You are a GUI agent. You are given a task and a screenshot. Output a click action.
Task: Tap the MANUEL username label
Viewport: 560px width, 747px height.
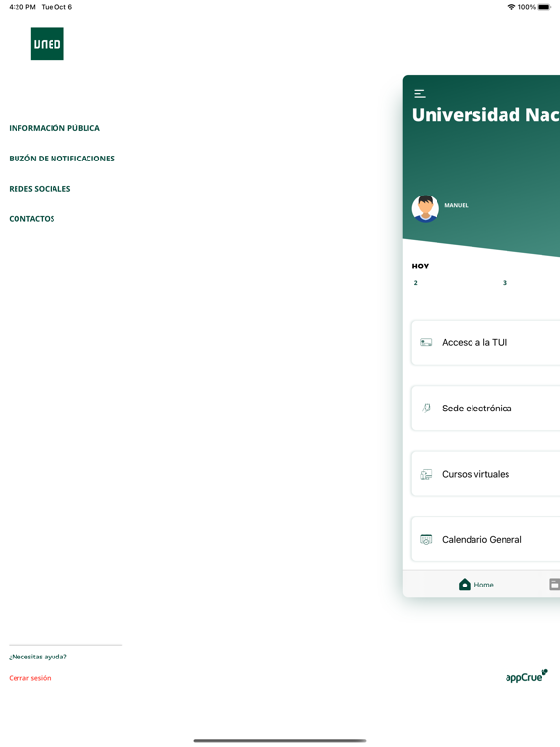coord(456,206)
